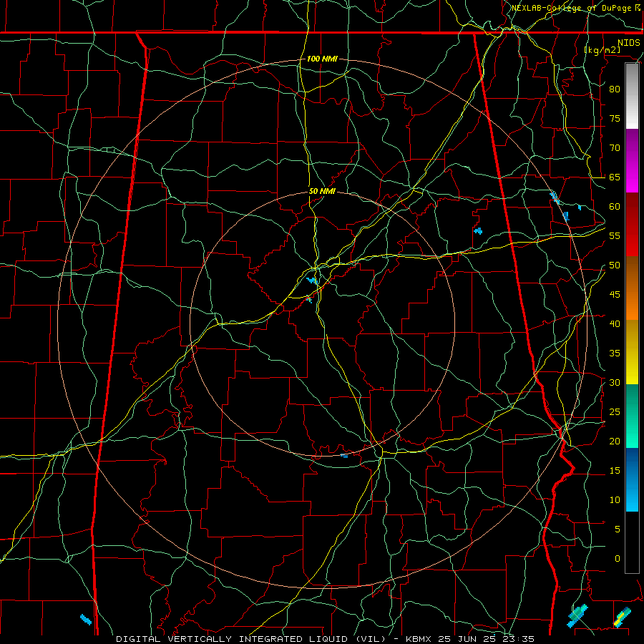This screenshot has width=644, height=644.
Task: Click the 30 value on the VIL scale
Action: (x=615, y=382)
